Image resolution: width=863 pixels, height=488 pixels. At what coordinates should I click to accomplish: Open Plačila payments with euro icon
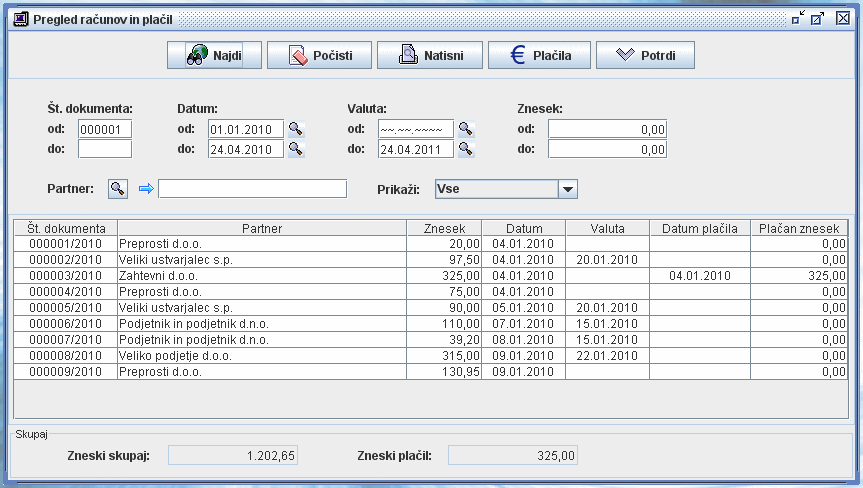coord(539,56)
